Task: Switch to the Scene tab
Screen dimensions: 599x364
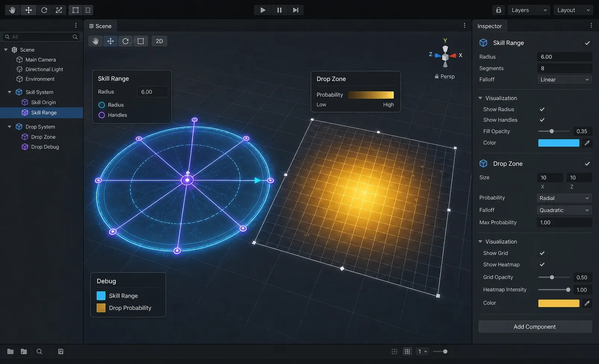Action: coord(100,26)
